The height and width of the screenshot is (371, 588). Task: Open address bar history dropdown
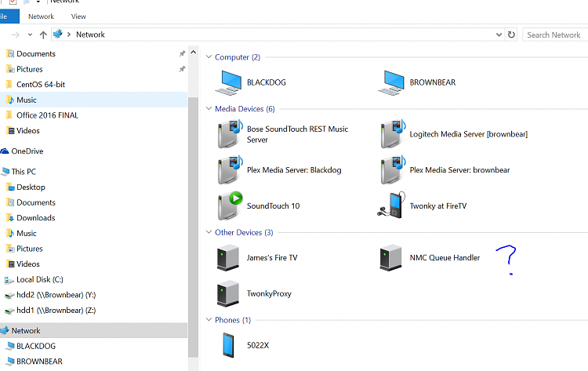[499, 35]
